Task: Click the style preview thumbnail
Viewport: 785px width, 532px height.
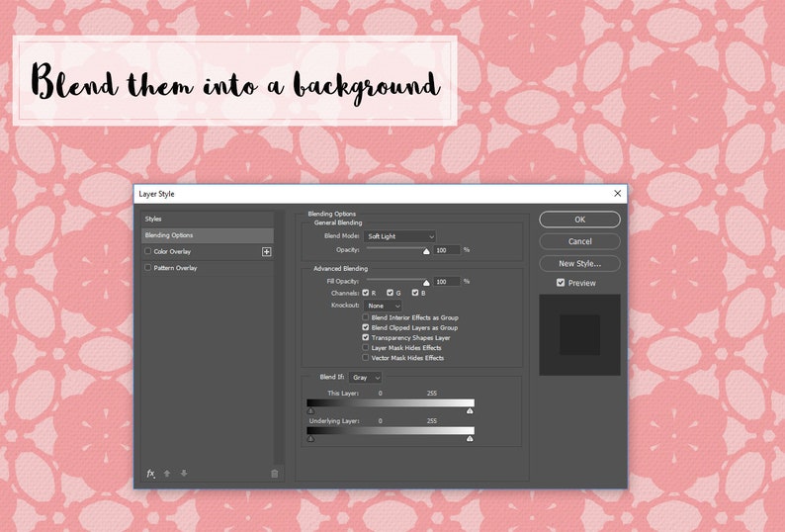Action: click(x=579, y=334)
